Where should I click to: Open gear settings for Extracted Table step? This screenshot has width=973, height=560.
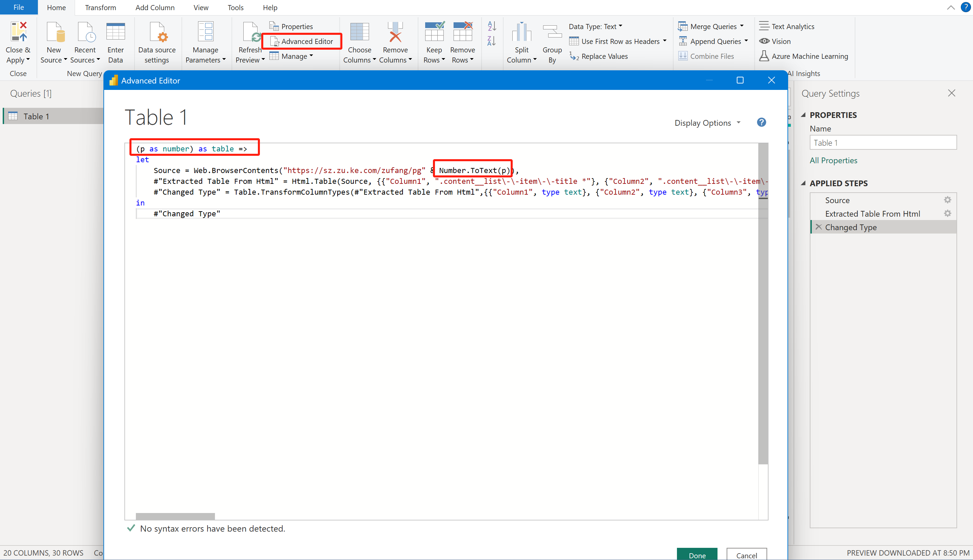(947, 214)
